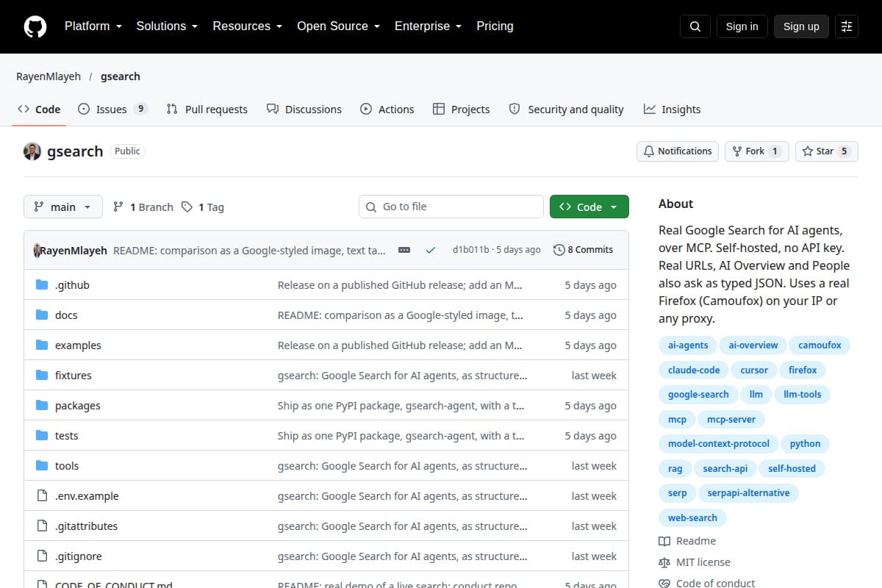Open the ai-agents topic tag
The width and height of the screenshot is (882, 588).
click(x=688, y=345)
